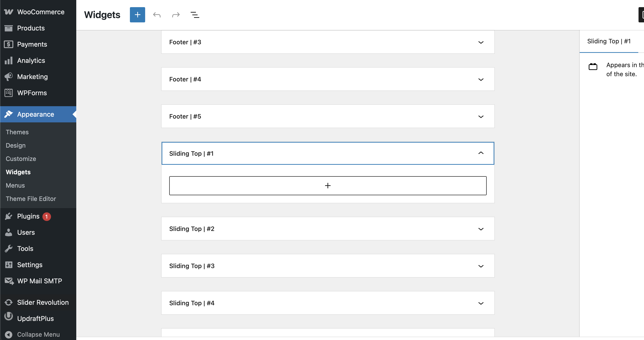Viewport: 644px width, 340px height.
Task: Open WooCommerce in the sidebar
Action: click(x=41, y=12)
